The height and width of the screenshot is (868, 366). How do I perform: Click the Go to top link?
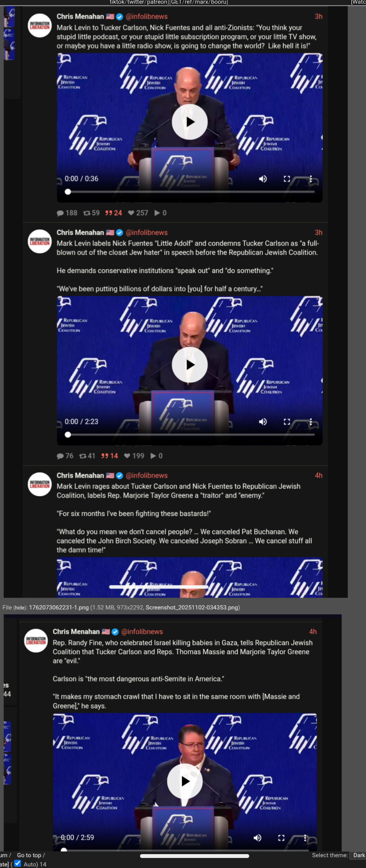[29, 855]
